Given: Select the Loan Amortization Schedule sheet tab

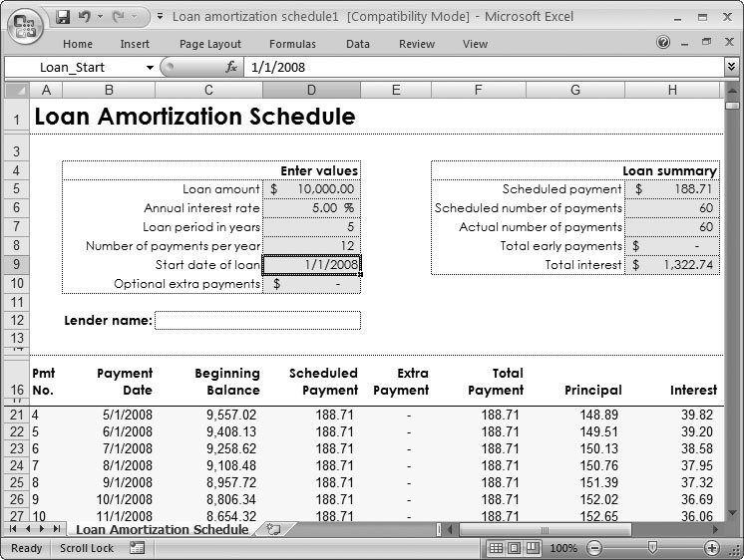Looking at the screenshot, I should point(162,529).
